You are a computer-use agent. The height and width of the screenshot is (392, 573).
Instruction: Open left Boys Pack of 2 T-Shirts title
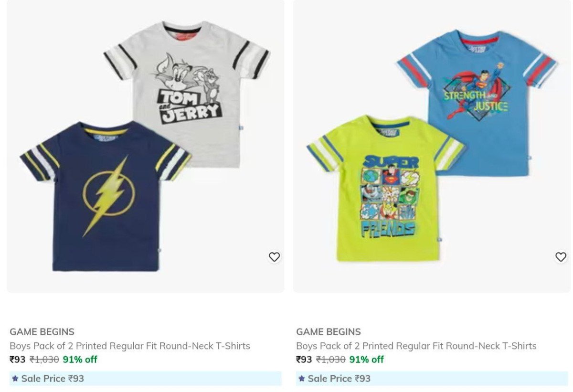point(130,346)
